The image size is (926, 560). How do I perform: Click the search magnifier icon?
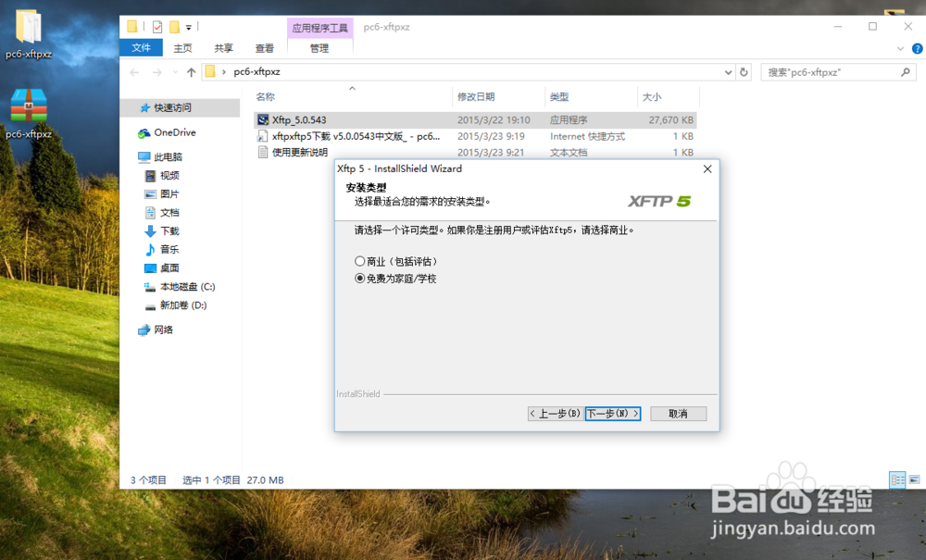(x=906, y=72)
